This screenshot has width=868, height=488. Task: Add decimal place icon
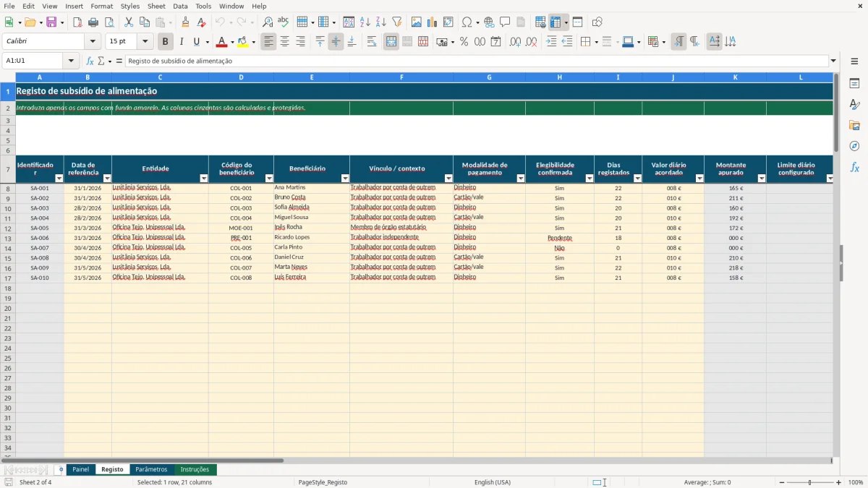[515, 42]
